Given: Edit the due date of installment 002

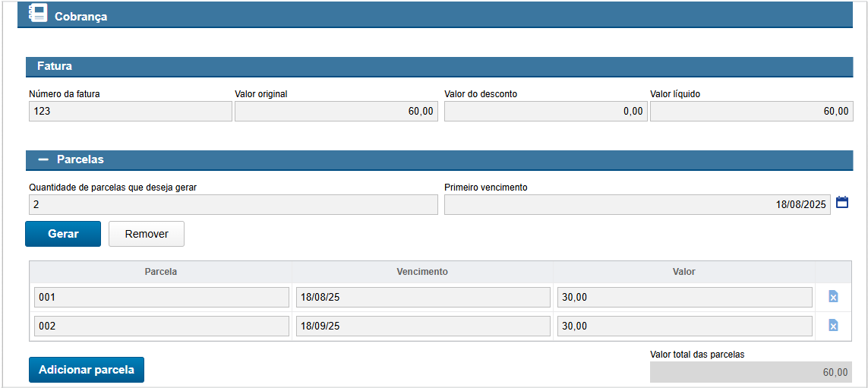Looking at the screenshot, I should pos(423,326).
